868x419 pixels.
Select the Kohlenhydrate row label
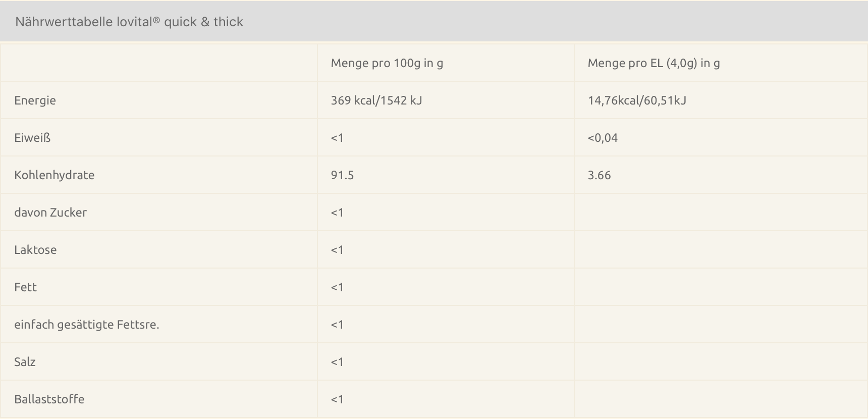(x=55, y=175)
